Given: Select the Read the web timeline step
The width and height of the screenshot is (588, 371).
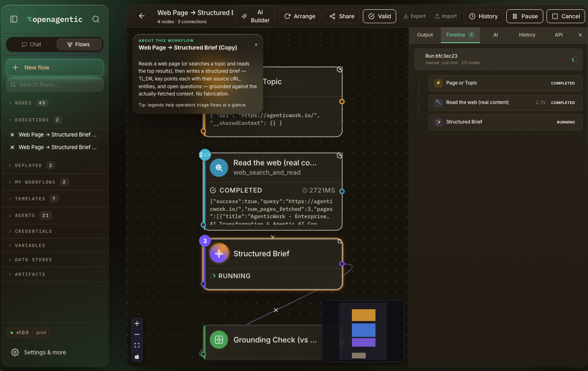Looking at the screenshot, I should (506, 102).
